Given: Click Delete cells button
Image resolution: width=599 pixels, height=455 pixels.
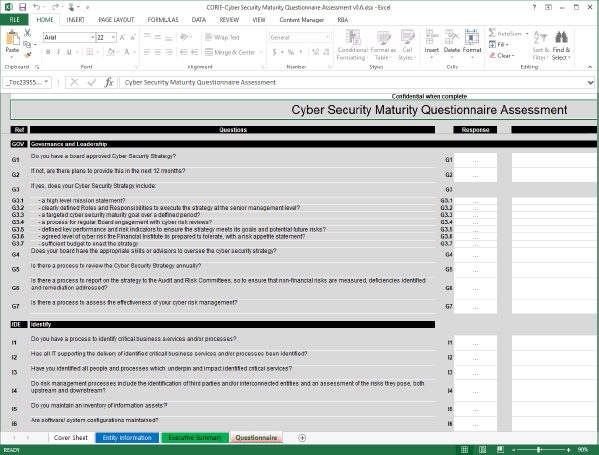Looking at the screenshot, I should pos(452,44).
